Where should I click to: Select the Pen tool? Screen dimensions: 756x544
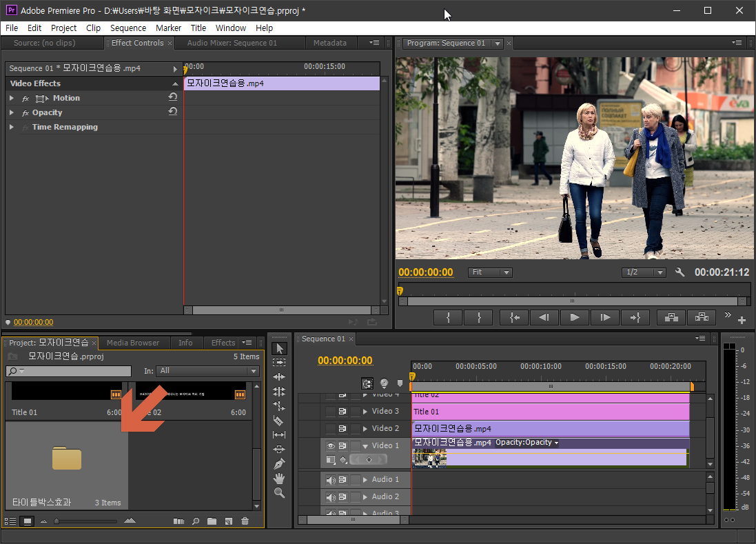coord(279,464)
